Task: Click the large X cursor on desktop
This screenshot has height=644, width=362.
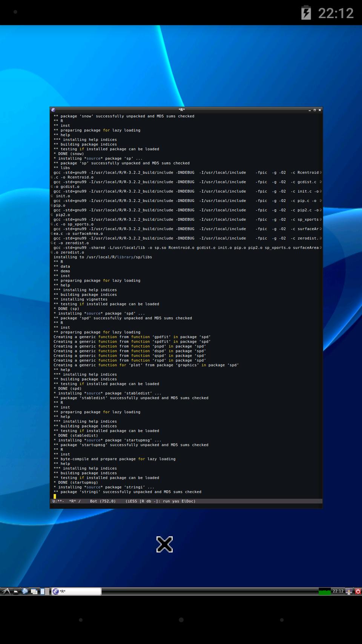Action: point(164,544)
